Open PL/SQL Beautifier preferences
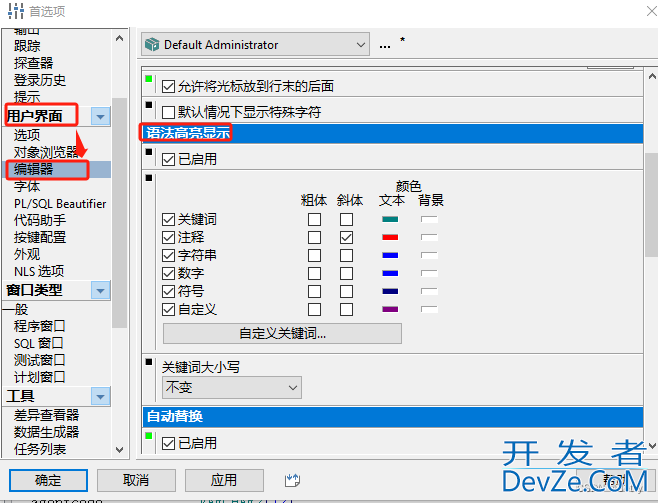This screenshot has width=658, height=503. [60, 203]
